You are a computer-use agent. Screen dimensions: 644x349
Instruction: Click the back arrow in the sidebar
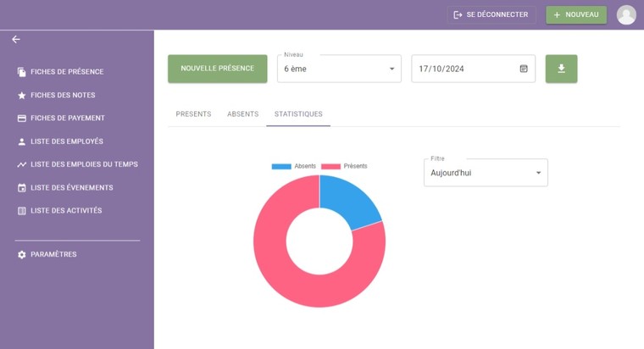16,40
